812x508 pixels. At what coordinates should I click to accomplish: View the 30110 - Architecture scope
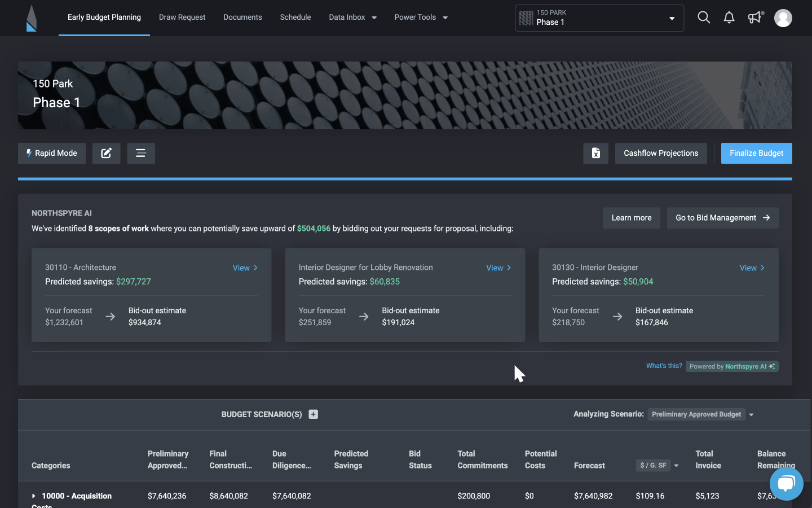(245, 268)
